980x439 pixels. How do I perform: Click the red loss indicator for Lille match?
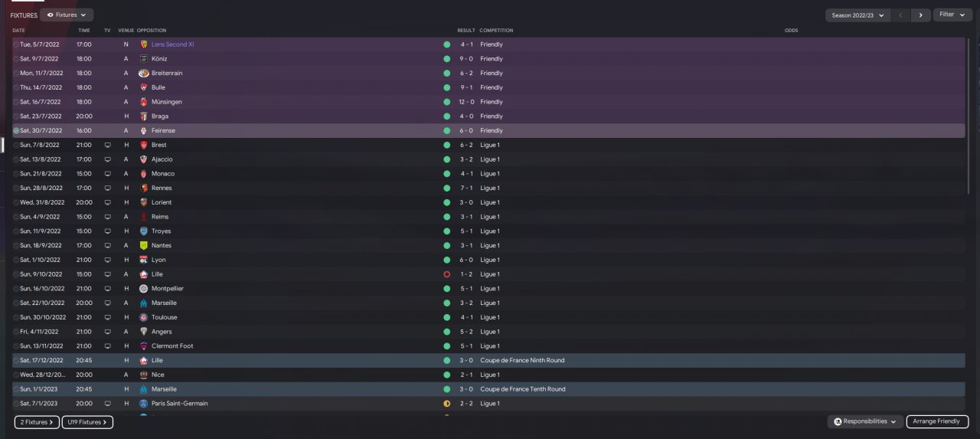pyautogui.click(x=446, y=274)
